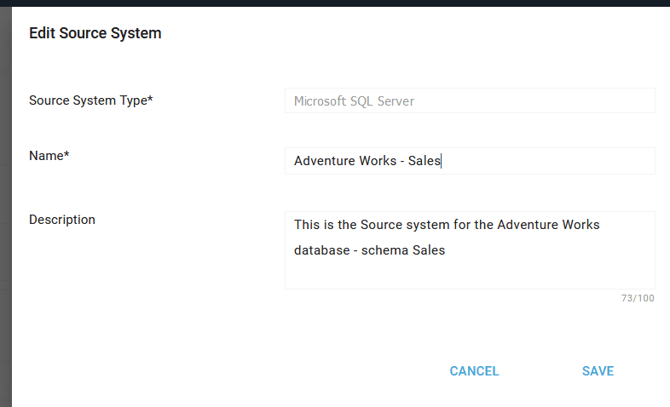
Task: Click the dark header bar above the dialog
Action: (x=335, y=3)
